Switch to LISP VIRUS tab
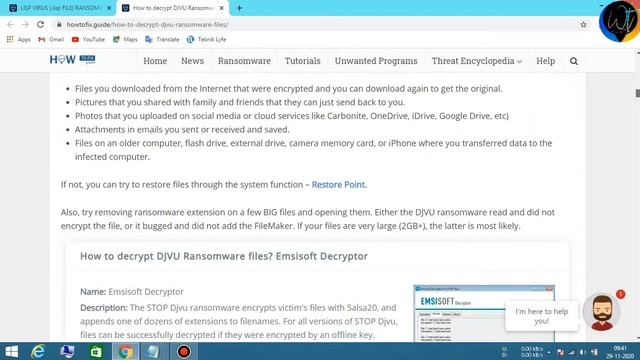The height and width of the screenshot is (360, 640). (61, 8)
